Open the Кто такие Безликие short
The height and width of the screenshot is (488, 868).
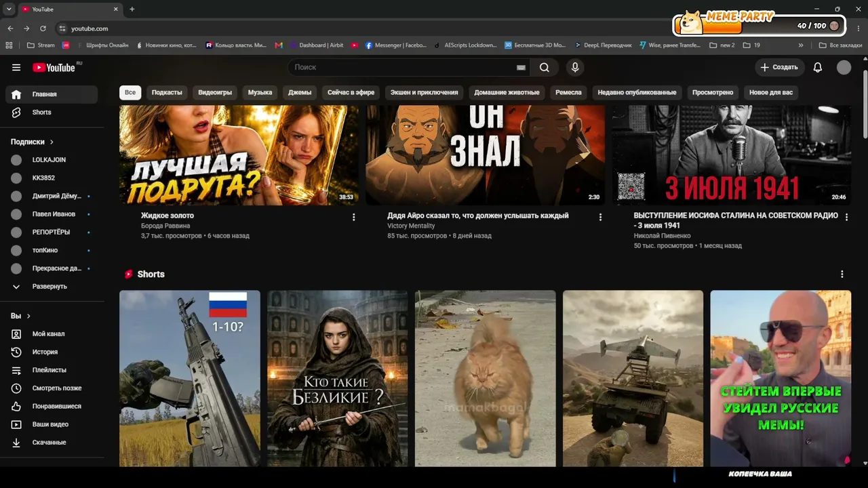pyautogui.click(x=338, y=378)
